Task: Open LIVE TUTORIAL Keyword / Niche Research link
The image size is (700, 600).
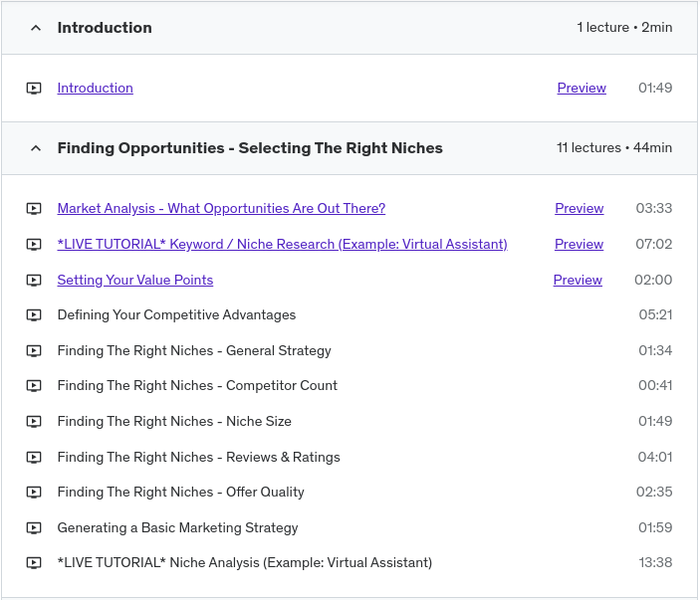Action: click(282, 245)
